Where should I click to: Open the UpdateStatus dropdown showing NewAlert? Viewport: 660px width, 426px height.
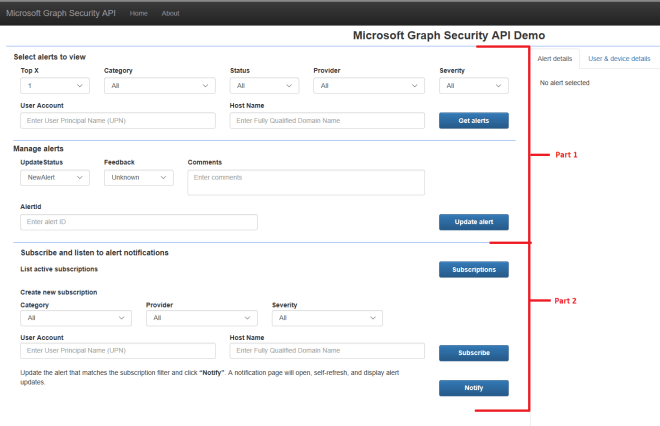pyautogui.click(x=55, y=178)
